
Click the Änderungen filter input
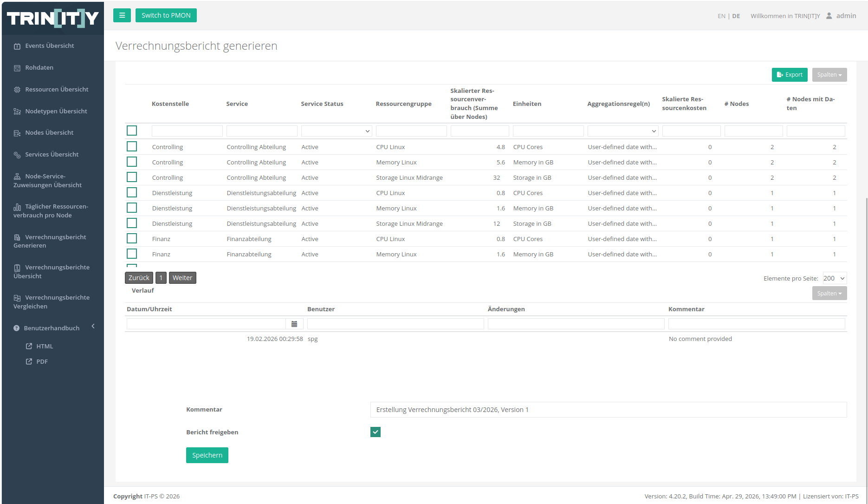(x=576, y=324)
